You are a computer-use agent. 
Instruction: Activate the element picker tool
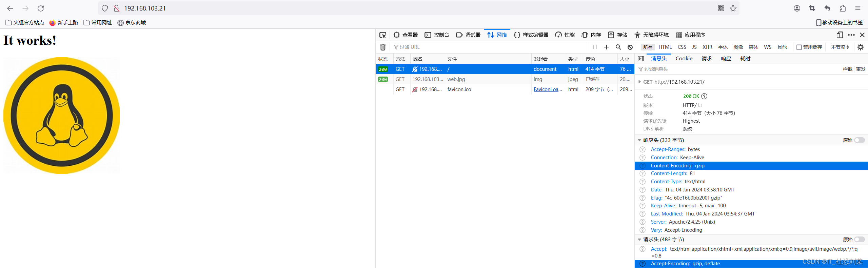383,35
